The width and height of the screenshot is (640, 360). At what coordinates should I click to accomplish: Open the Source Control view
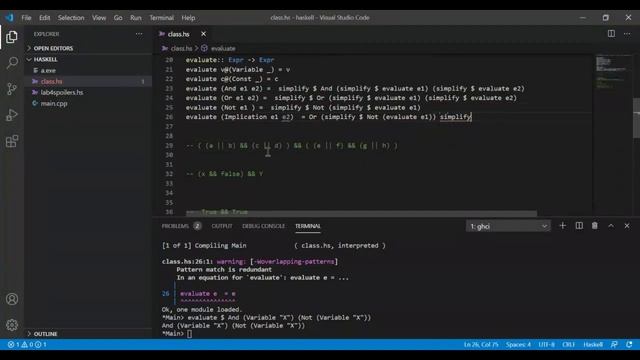[12, 89]
